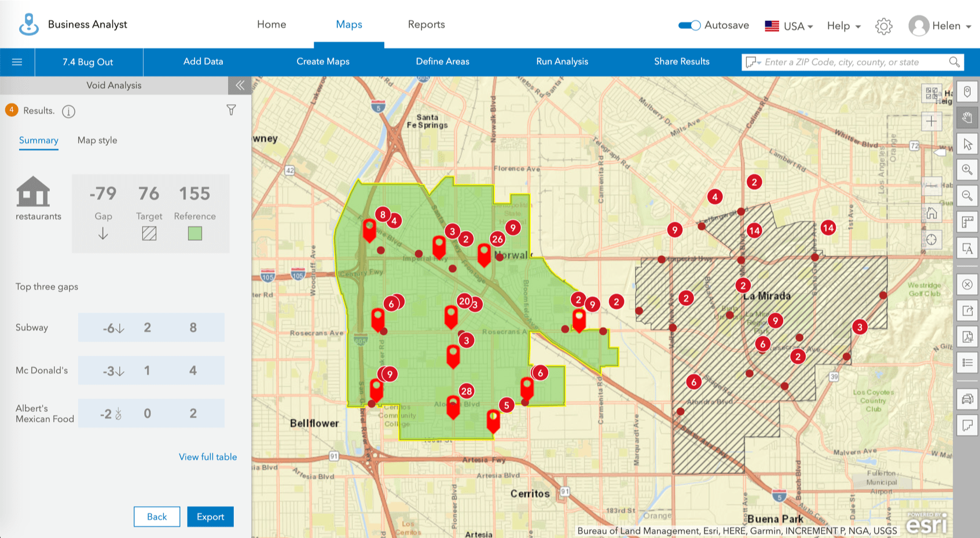Go to the Home tab
This screenshot has width=980, height=538.
[271, 24]
